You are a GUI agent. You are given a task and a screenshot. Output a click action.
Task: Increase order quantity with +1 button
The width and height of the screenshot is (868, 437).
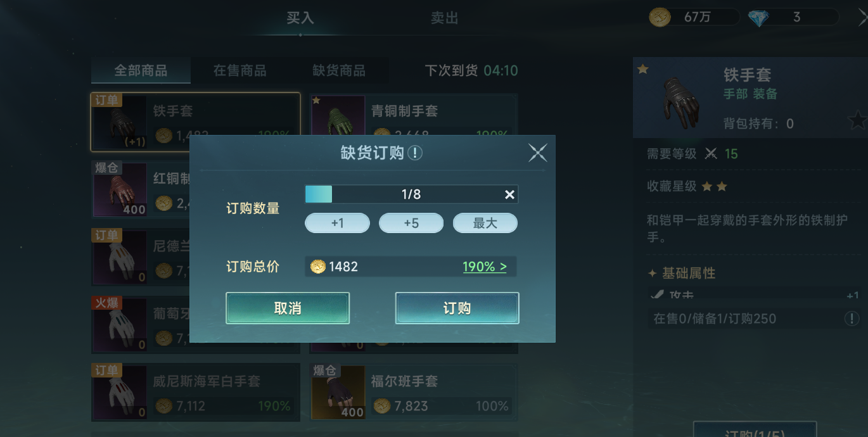[337, 223]
